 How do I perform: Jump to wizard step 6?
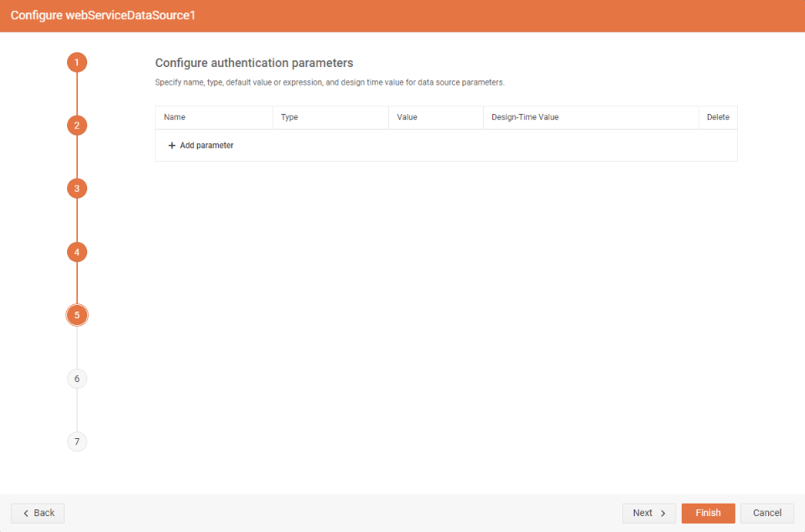pyautogui.click(x=76, y=378)
